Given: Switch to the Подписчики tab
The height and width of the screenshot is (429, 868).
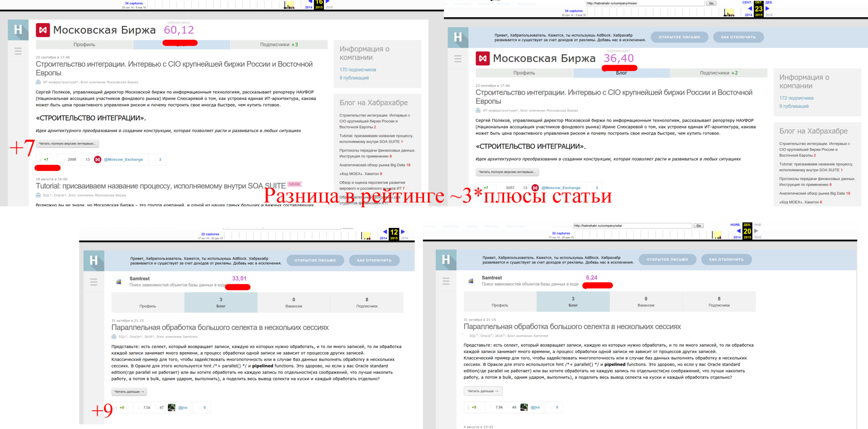Looking at the screenshot, I should [279, 44].
